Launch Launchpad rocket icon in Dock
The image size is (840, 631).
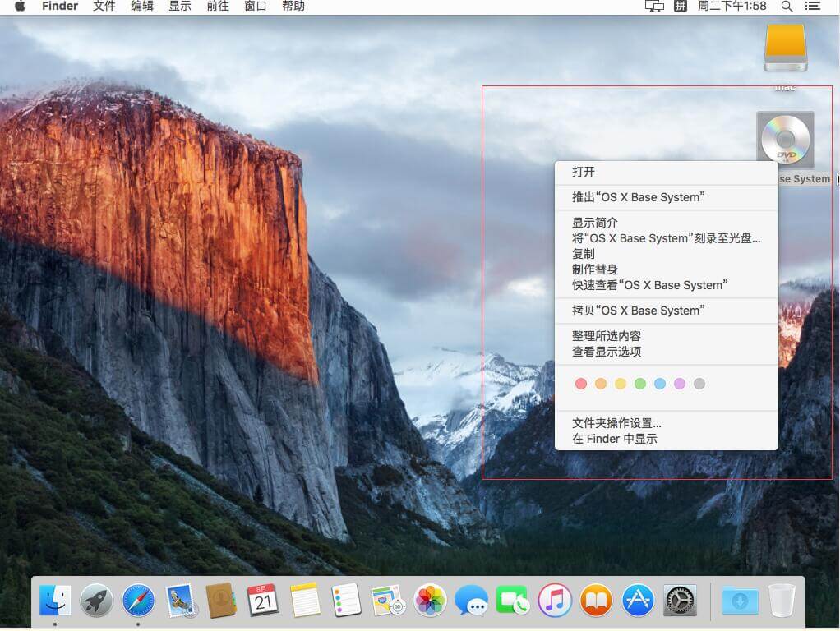click(96, 600)
